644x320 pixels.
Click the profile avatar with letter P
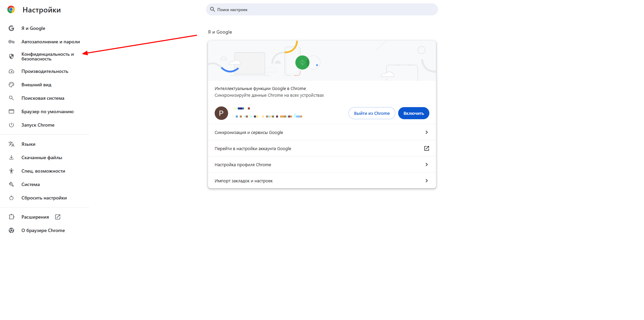[221, 113]
